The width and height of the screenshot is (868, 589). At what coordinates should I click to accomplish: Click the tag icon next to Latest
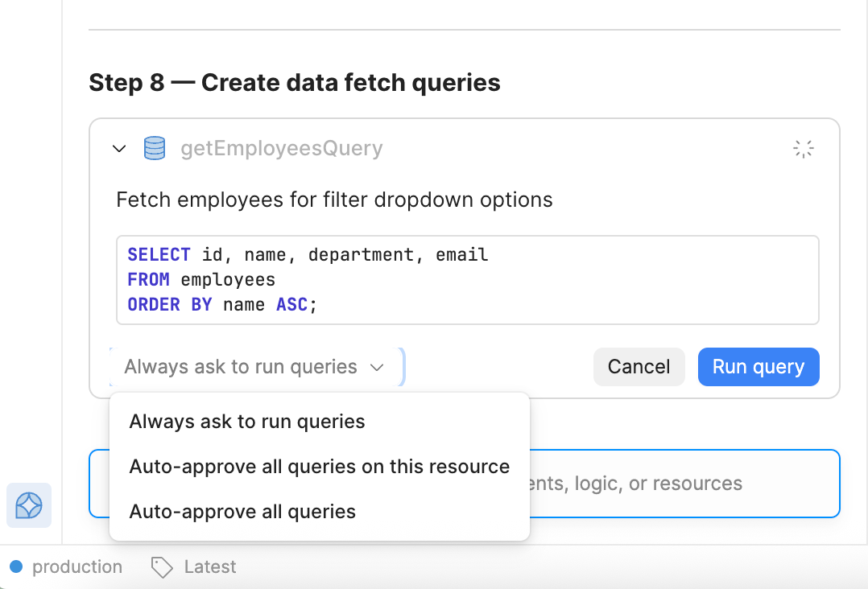click(162, 567)
